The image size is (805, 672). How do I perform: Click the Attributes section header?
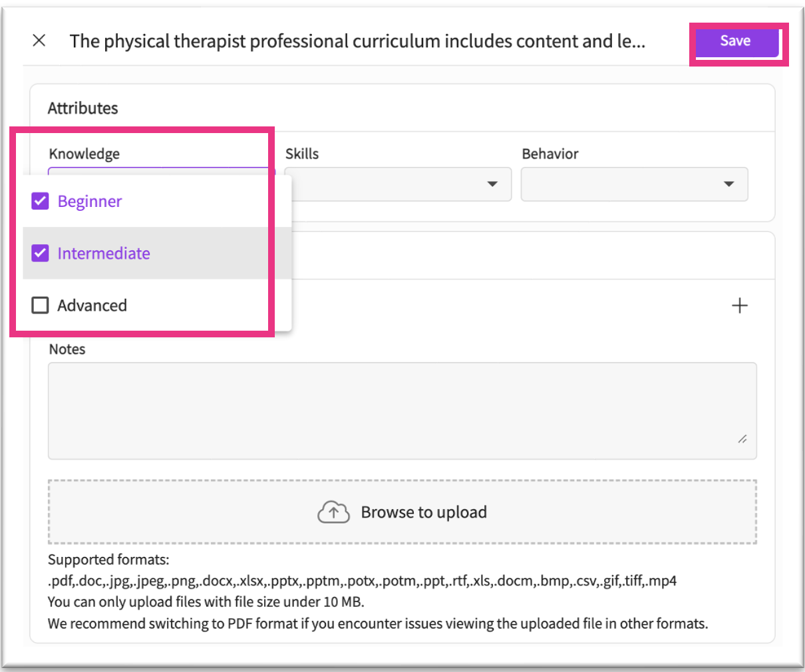pos(83,108)
